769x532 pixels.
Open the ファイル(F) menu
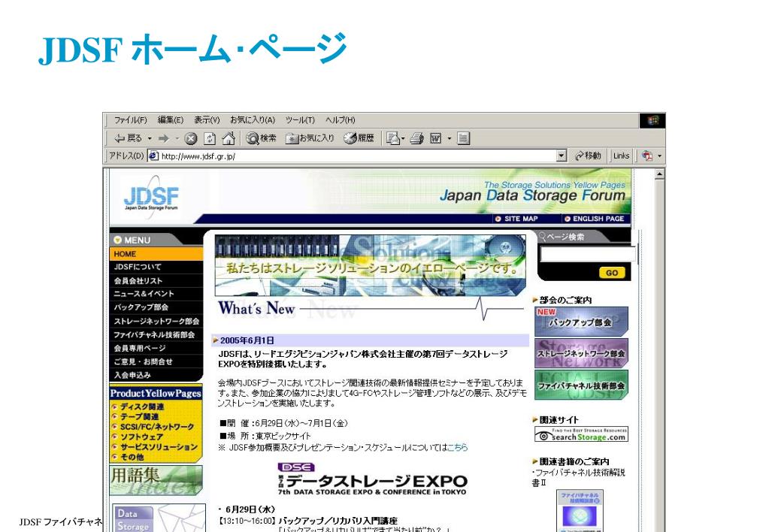tap(131, 120)
